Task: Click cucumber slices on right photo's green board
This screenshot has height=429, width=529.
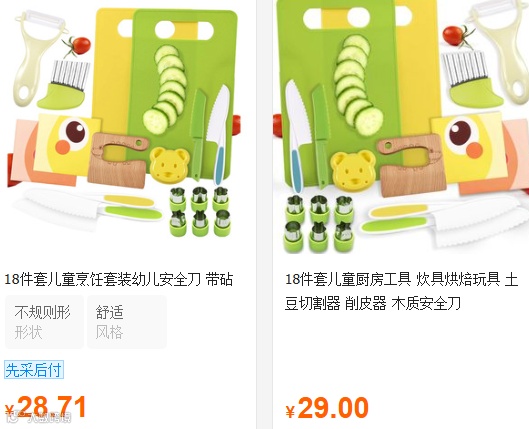Action: coord(358,84)
